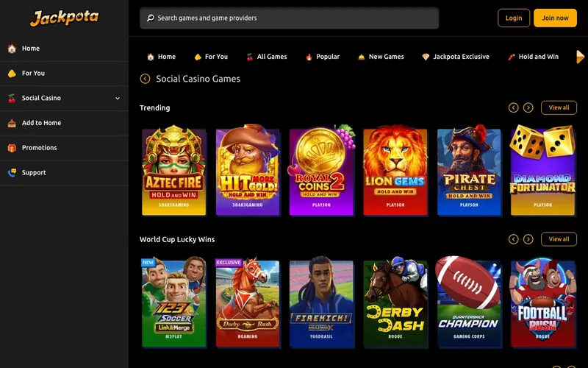This screenshot has width=588, height=368.
Task: Switch to the All Games tab
Action: pos(267,57)
